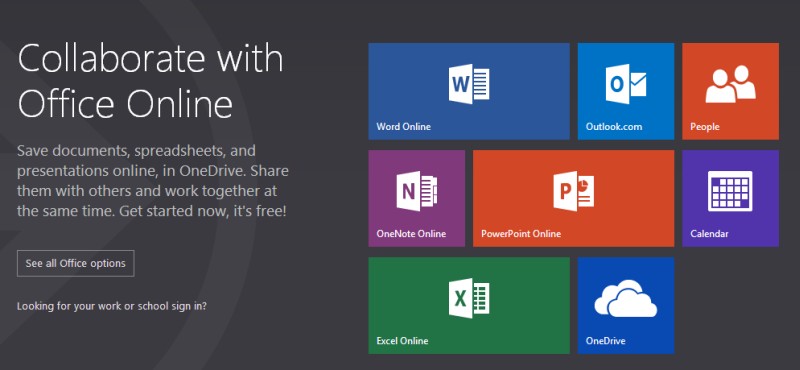Follow the work or school sign in link
This screenshot has height=370, width=800.
tap(112, 306)
